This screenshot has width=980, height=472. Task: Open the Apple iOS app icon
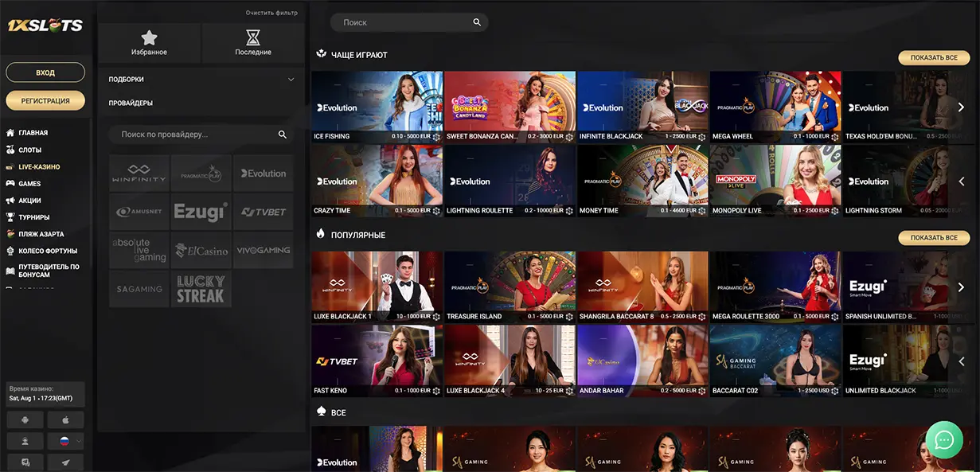(x=65, y=419)
